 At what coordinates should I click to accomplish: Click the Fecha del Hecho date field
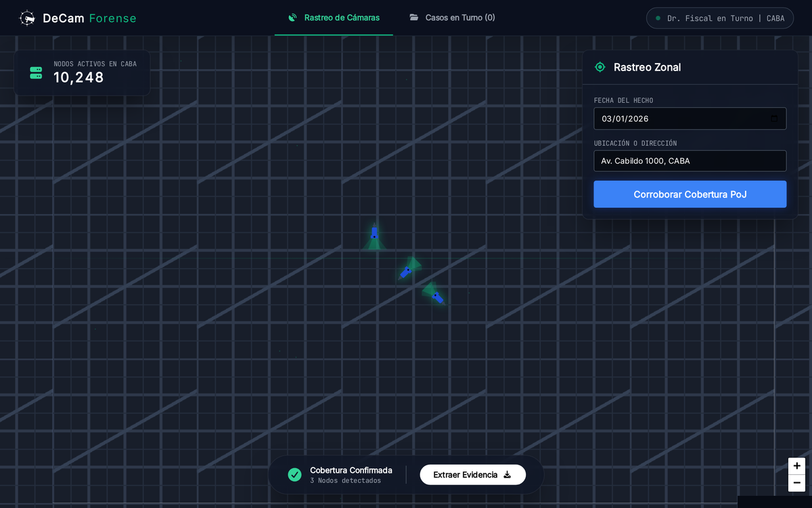click(x=690, y=119)
